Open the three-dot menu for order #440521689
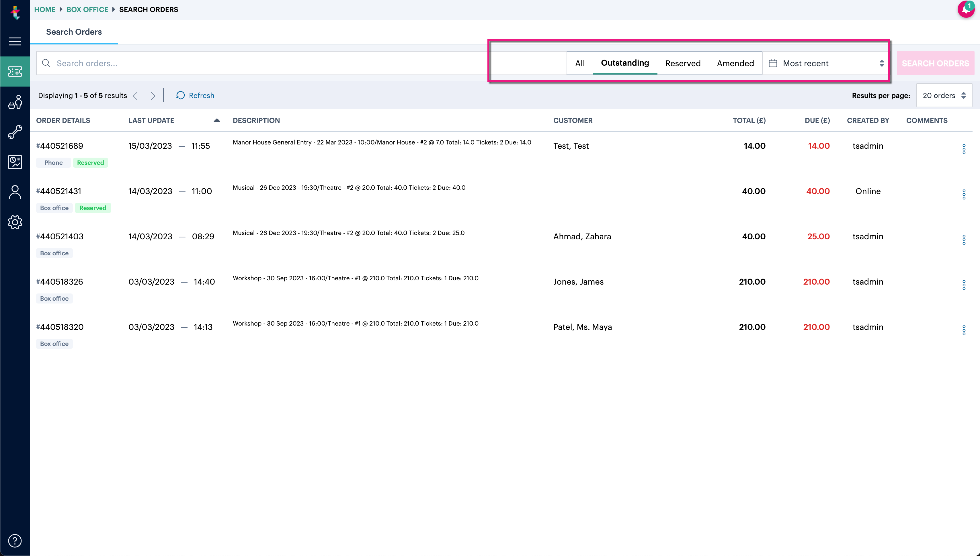Viewport: 980px width, 556px height. click(x=964, y=149)
